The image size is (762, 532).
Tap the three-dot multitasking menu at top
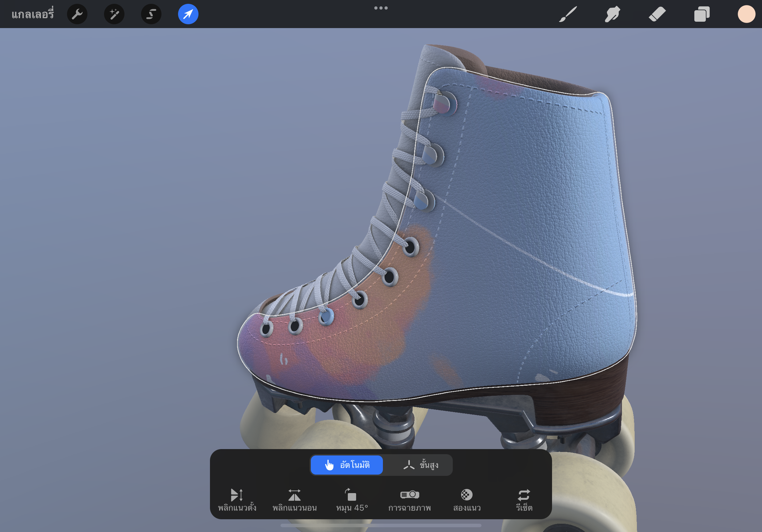click(381, 8)
